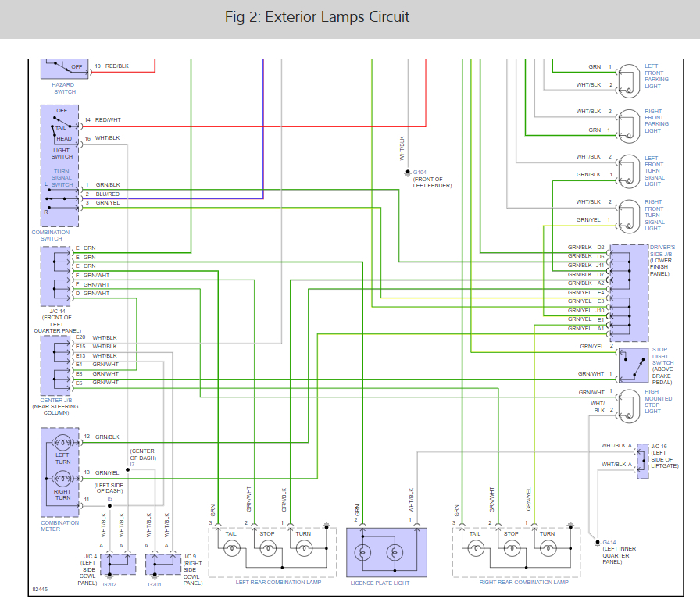Click the left front parking light symbol

(629, 80)
